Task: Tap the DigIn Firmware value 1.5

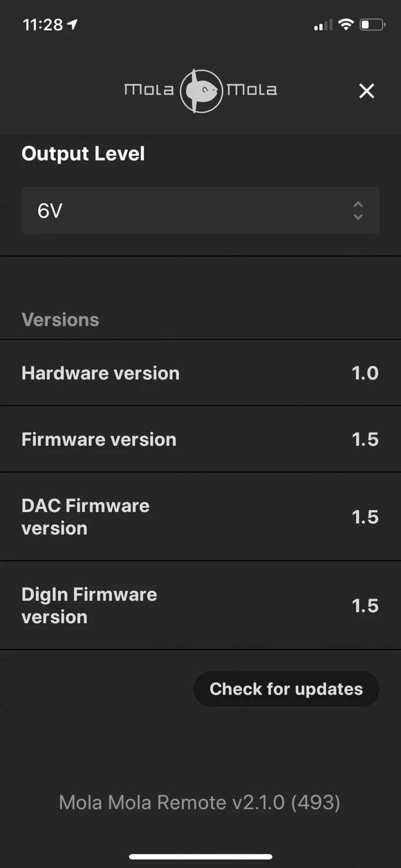Action: coord(365,606)
